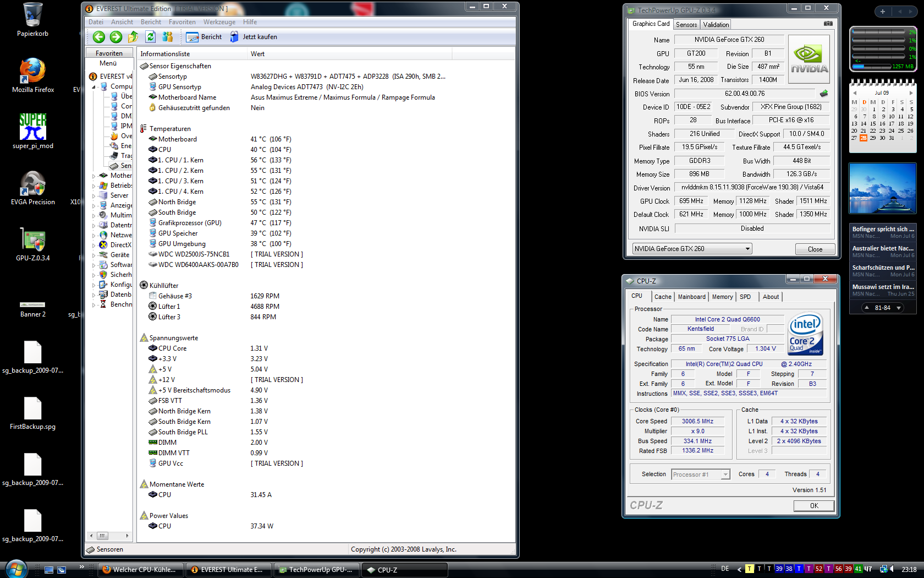Expand the DirectX node in EVEREST tree

pyautogui.click(x=94, y=246)
